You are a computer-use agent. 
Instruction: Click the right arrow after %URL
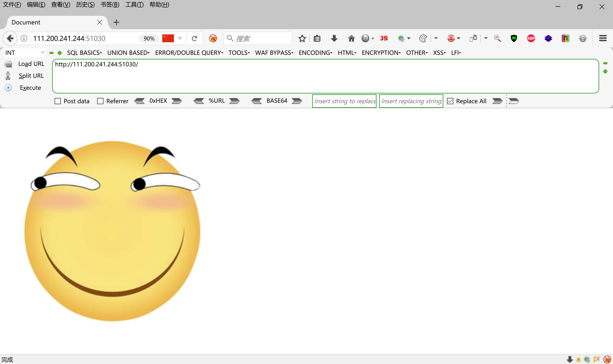[234, 101]
